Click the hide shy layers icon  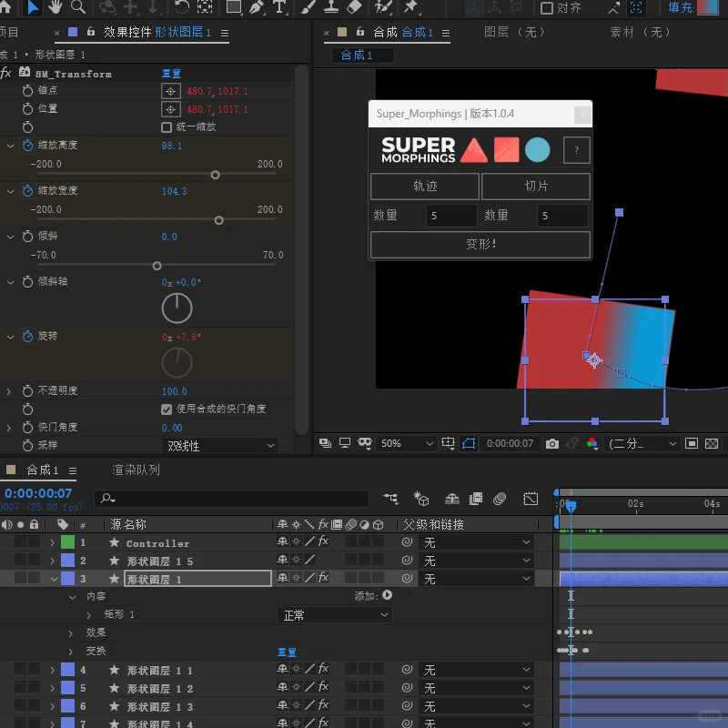[x=451, y=499]
